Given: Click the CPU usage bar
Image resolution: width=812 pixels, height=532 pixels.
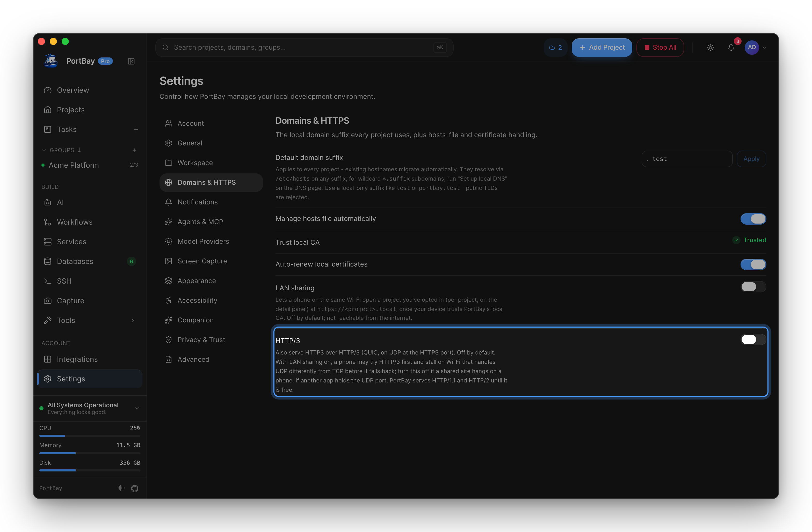Looking at the screenshot, I should pyautogui.click(x=90, y=436).
